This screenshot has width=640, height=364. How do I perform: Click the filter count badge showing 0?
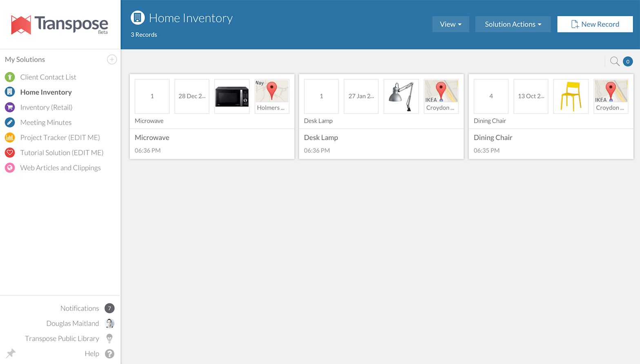(628, 62)
